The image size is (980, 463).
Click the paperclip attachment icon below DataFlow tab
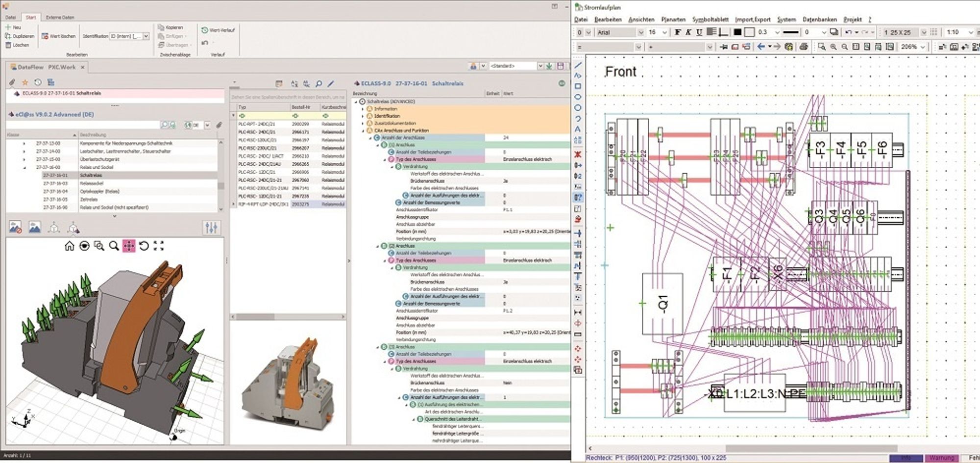coord(13,82)
